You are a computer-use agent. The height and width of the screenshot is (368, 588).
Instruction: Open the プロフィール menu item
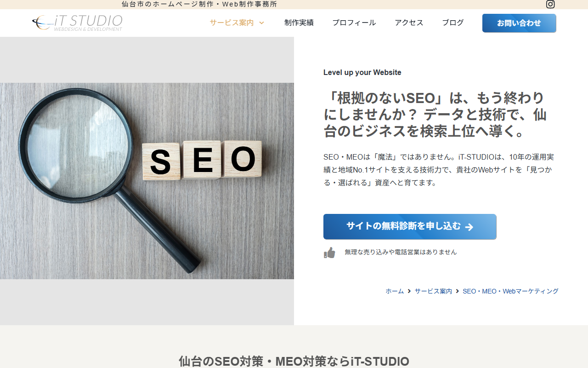click(354, 23)
